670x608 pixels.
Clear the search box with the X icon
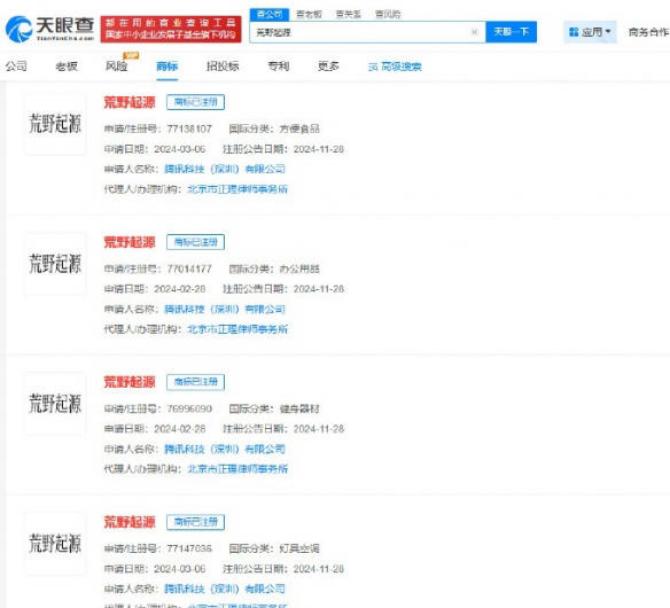pos(474,32)
